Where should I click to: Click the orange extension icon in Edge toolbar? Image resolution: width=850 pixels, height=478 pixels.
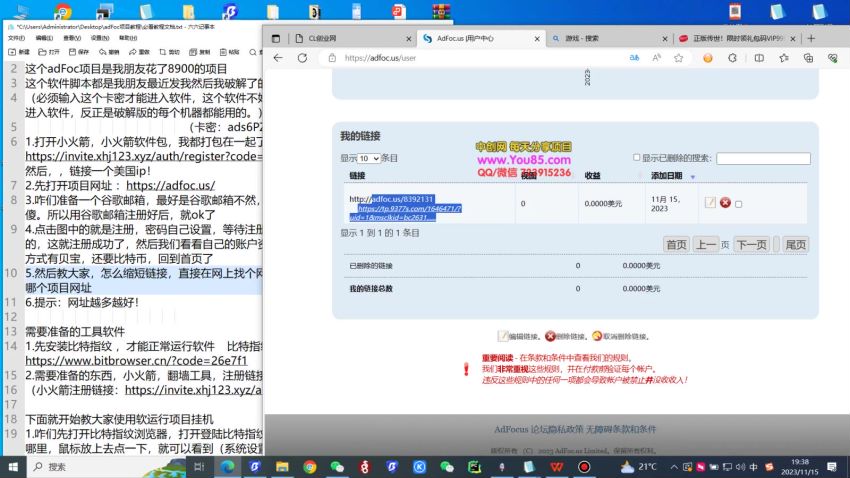[x=708, y=58]
